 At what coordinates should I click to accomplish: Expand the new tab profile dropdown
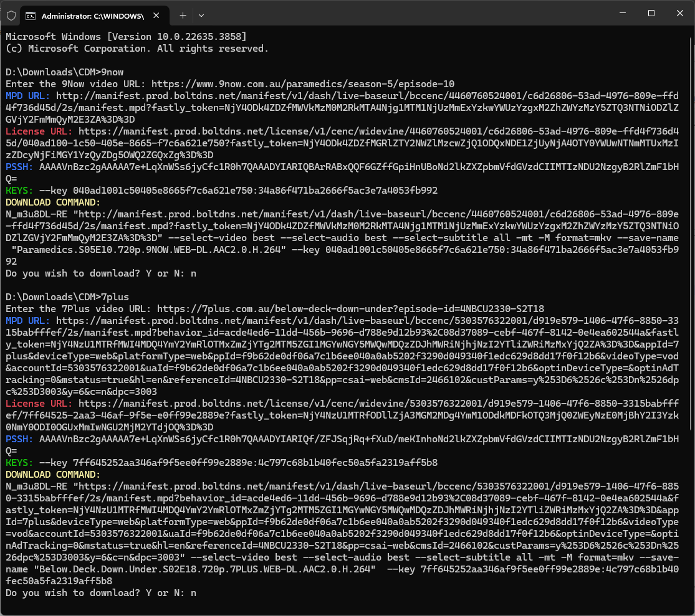tap(201, 16)
